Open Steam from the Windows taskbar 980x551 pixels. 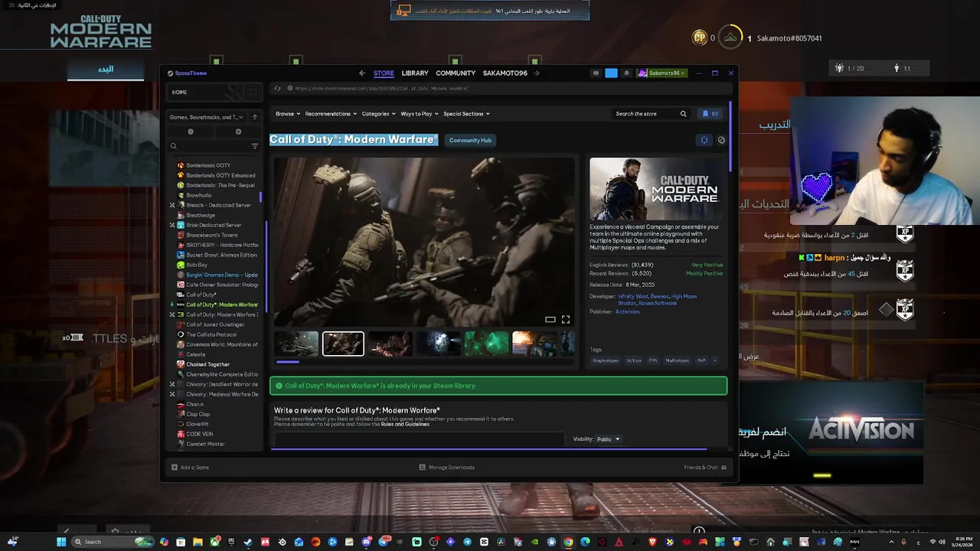tap(248, 542)
